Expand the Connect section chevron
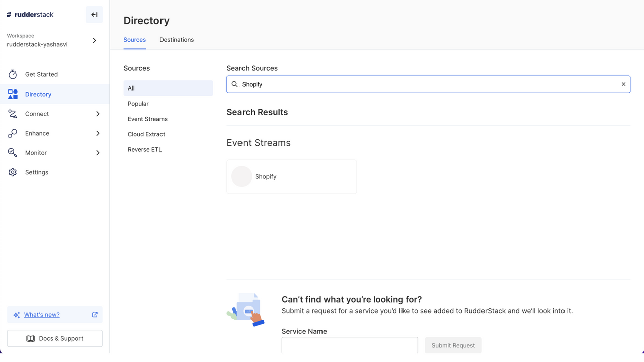 coord(98,114)
